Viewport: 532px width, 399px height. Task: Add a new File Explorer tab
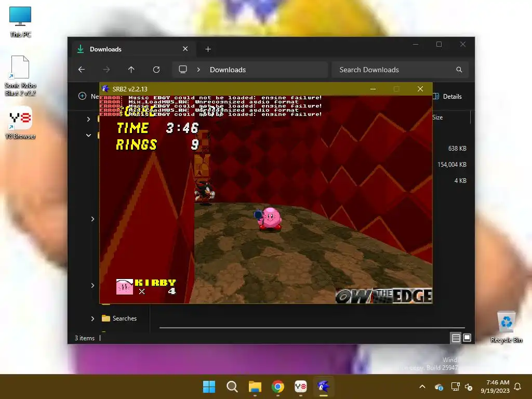(208, 49)
